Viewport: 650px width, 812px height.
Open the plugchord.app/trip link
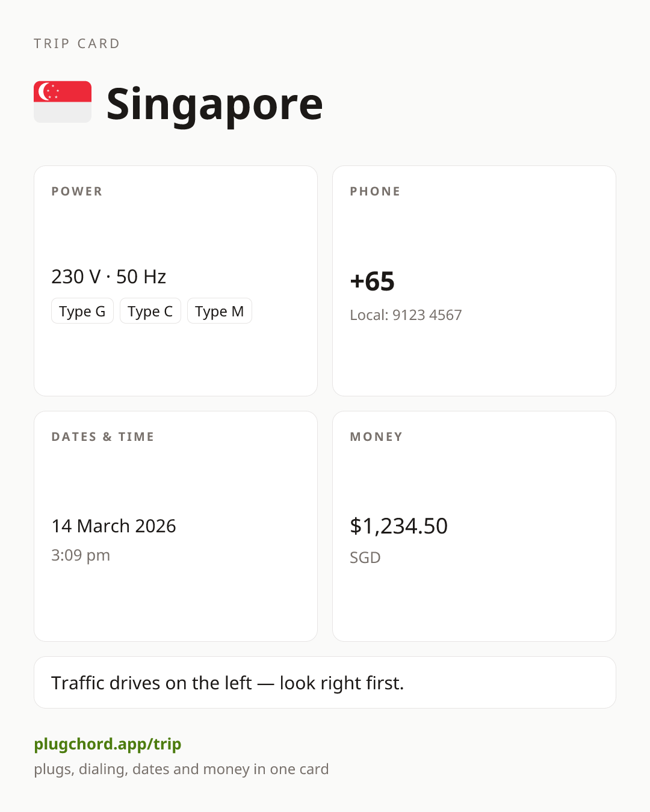[x=108, y=744]
